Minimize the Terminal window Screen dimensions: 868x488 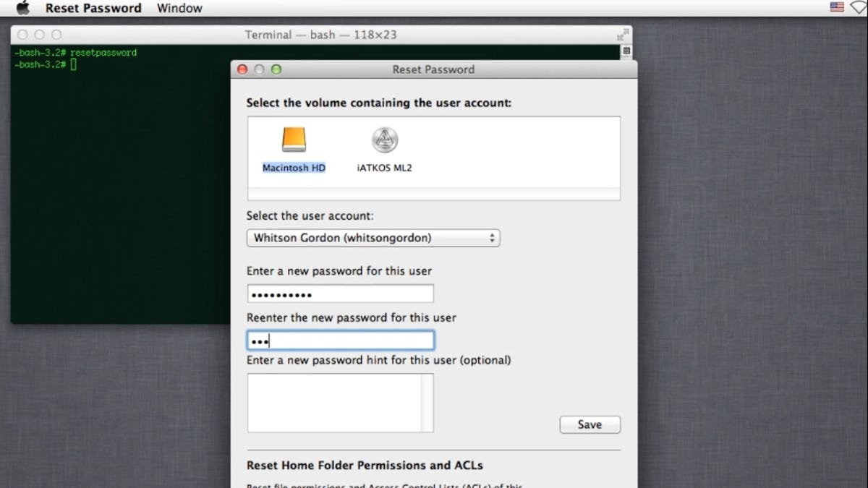coord(39,35)
